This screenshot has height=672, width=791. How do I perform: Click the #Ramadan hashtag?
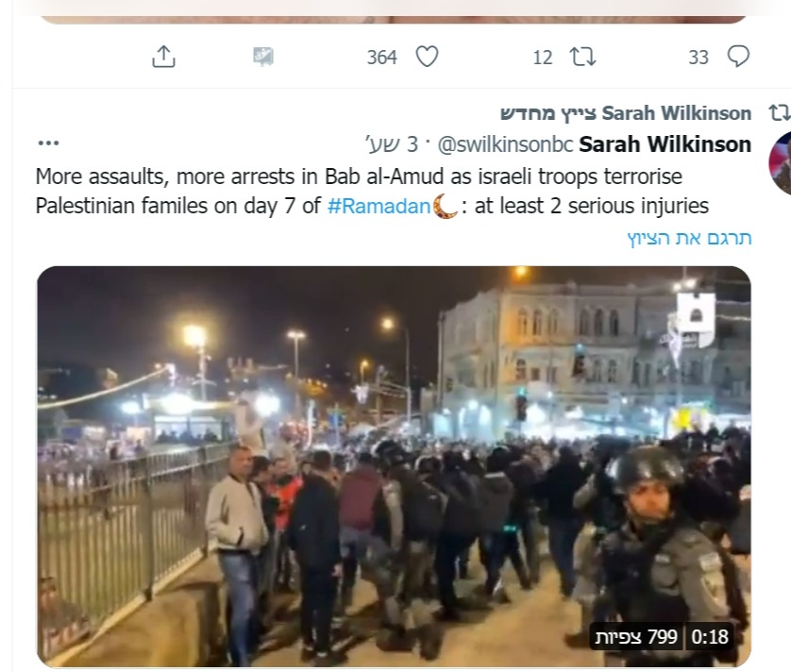379,207
